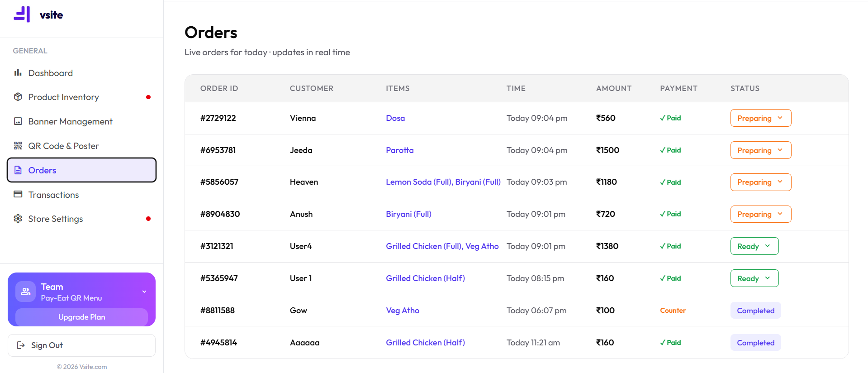This screenshot has width=868, height=373.
Task: Open Banner Management page
Action: click(x=81, y=121)
